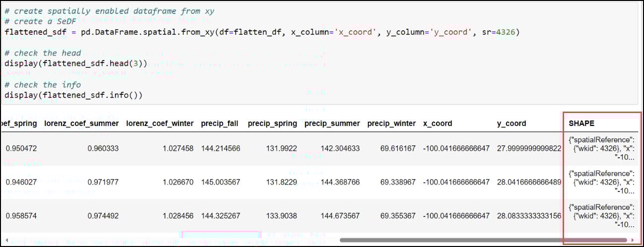Viewport: 644px width, 247px height.
Task: Click the x_coord column header
Action: coord(437,123)
